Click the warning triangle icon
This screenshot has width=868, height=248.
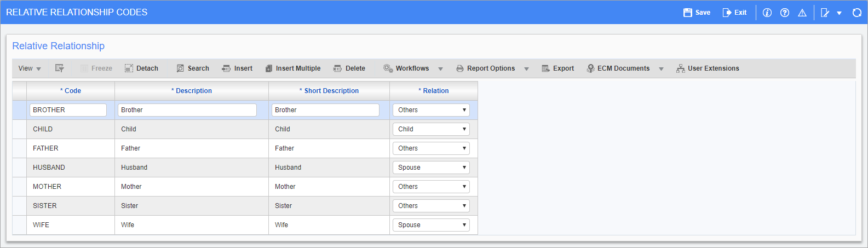tap(802, 13)
